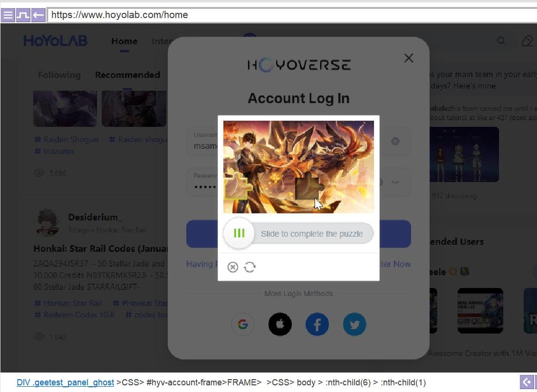Open Desiderium_ user profile name
Image resolution: width=537 pixels, height=392 pixels.
tap(95, 218)
